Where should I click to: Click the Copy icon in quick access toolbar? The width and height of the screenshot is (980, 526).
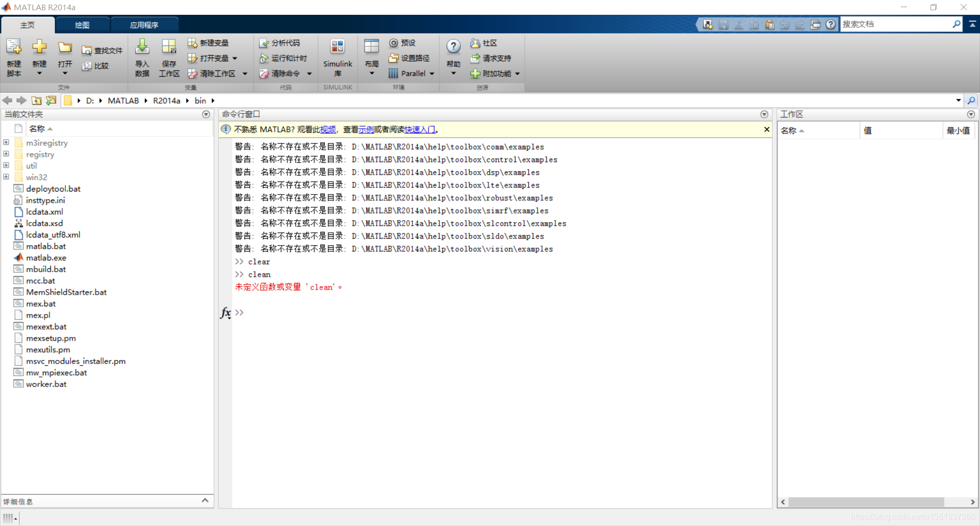click(x=754, y=25)
